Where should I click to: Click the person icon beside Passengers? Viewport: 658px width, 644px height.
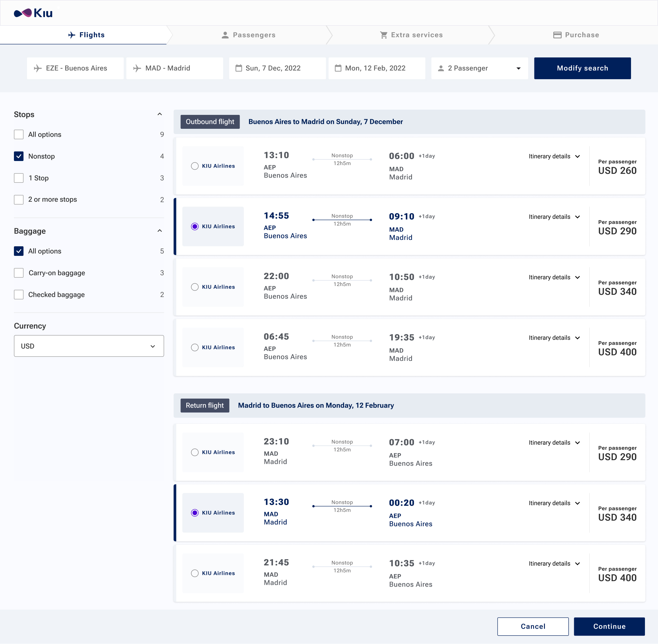click(x=225, y=35)
